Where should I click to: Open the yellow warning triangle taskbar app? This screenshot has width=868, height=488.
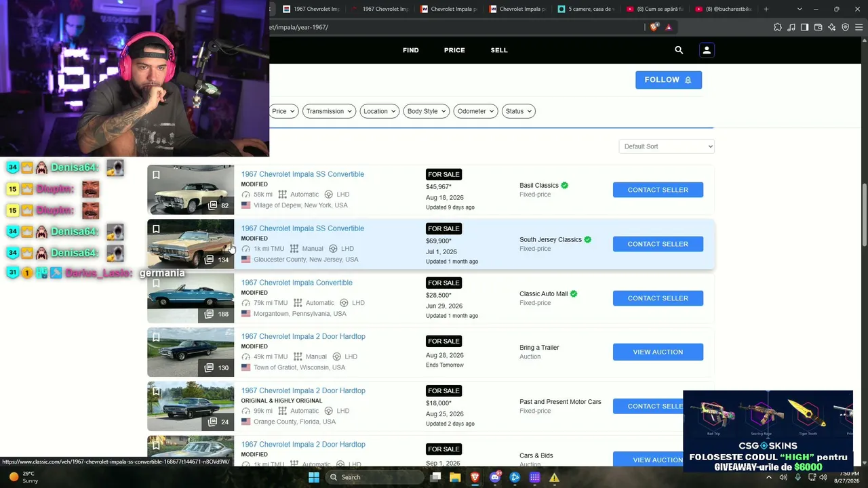(554, 477)
